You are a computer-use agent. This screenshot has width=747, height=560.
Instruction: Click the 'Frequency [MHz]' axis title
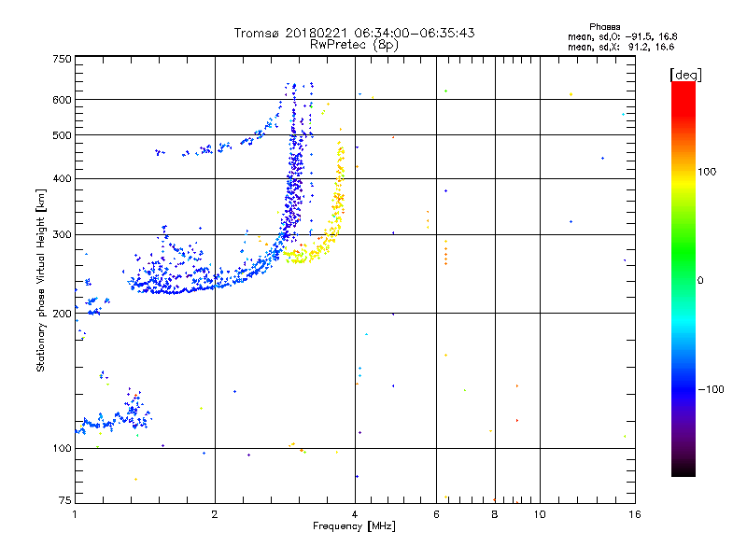pyautogui.click(x=354, y=526)
